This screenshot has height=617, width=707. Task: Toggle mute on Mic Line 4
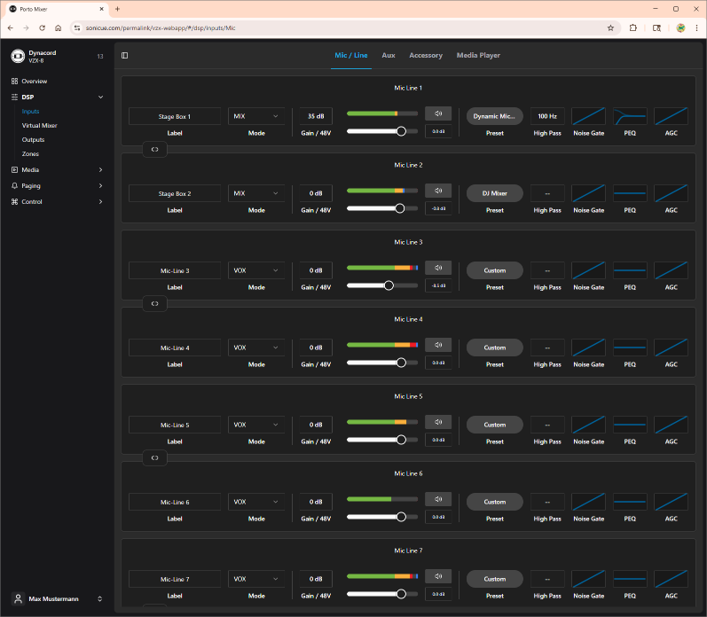pos(438,345)
